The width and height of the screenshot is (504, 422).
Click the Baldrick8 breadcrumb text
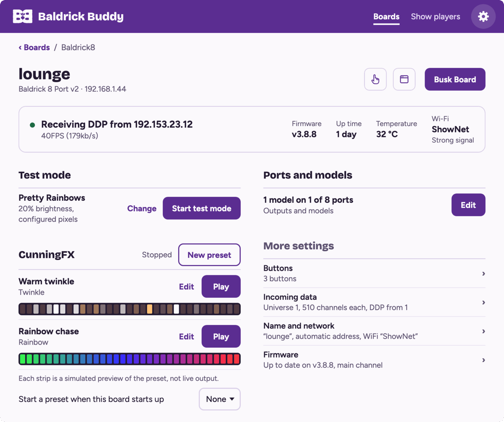[78, 47]
